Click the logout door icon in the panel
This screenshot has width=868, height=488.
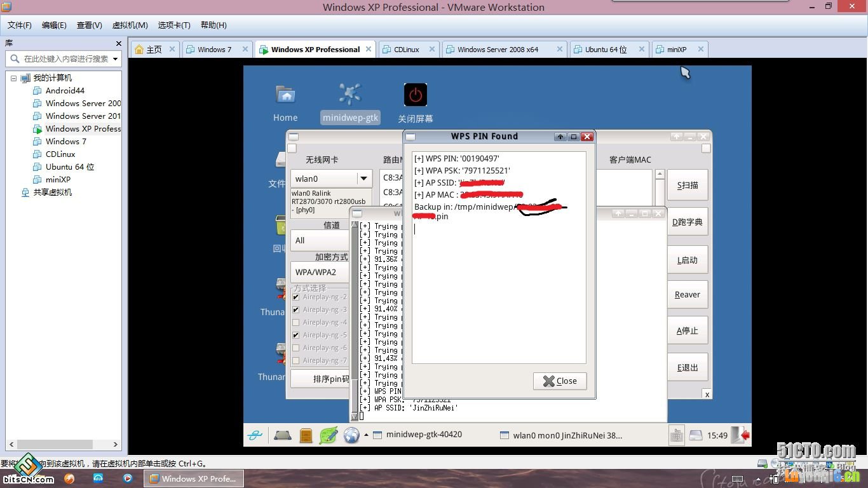pyautogui.click(x=740, y=435)
